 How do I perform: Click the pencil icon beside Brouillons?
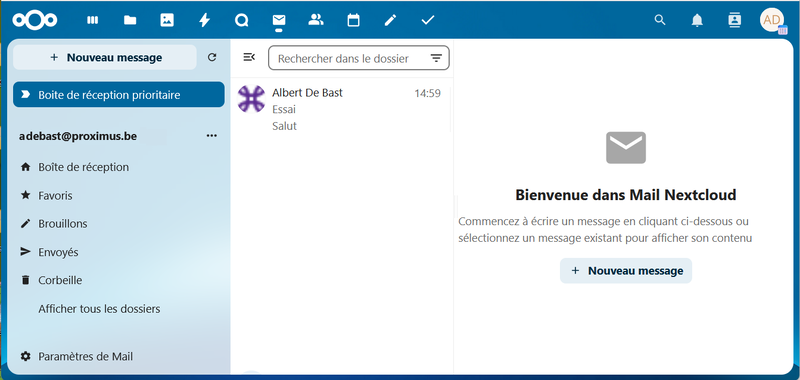[25, 223]
